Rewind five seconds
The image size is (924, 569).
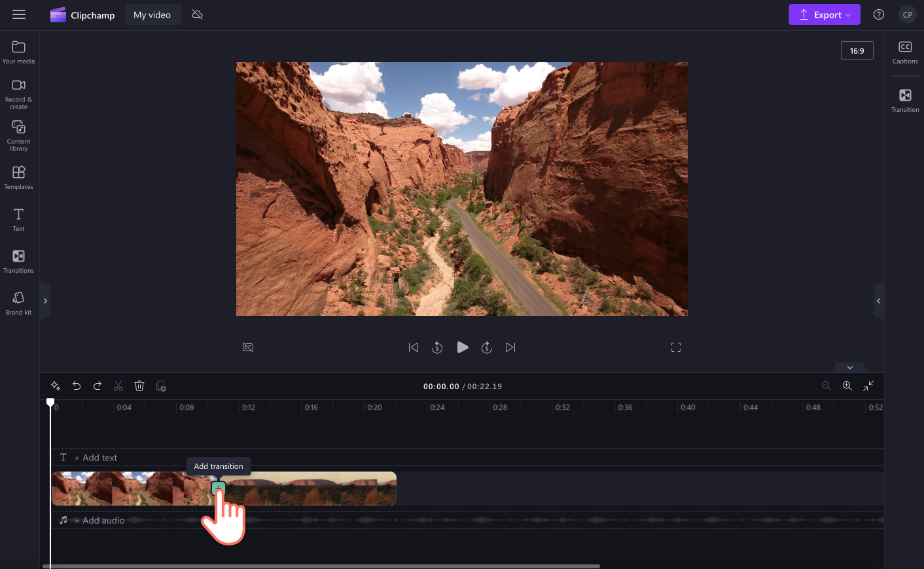pyautogui.click(x=437, y=347)
